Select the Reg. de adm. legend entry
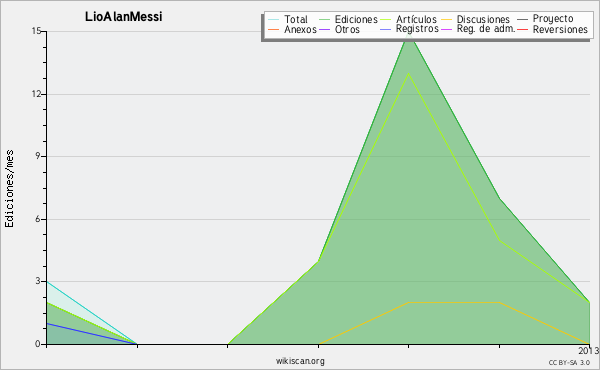 click(478, 29)
